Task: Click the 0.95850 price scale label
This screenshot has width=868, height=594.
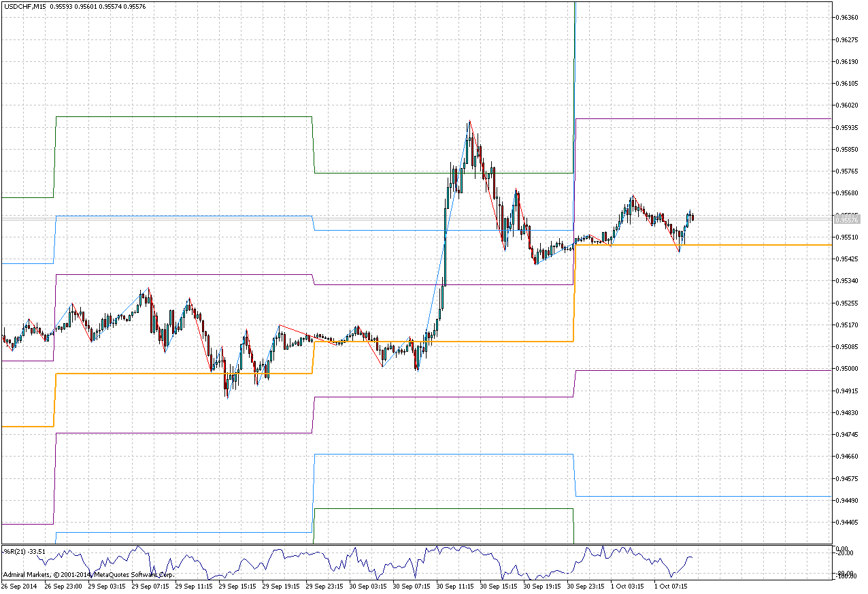Action: pyautogui.click(x=848, y=149)
